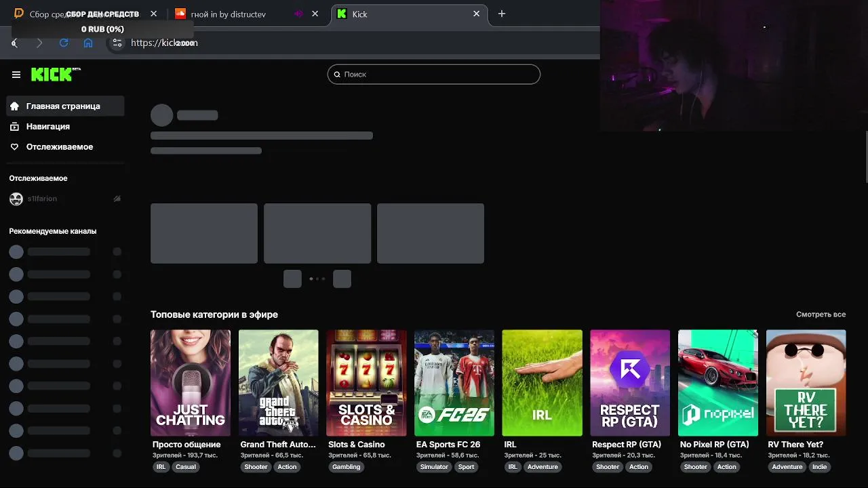The height and width of the screenshot is (488, 868).
Task: Reload the page with the refresh icon
Action: pos(64,43)
